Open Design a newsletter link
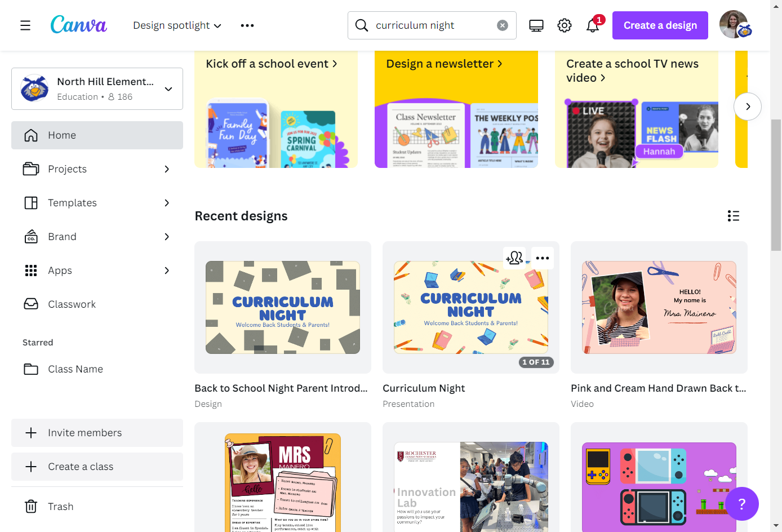This screenshot has height=532, width=782. click(444, 64)
